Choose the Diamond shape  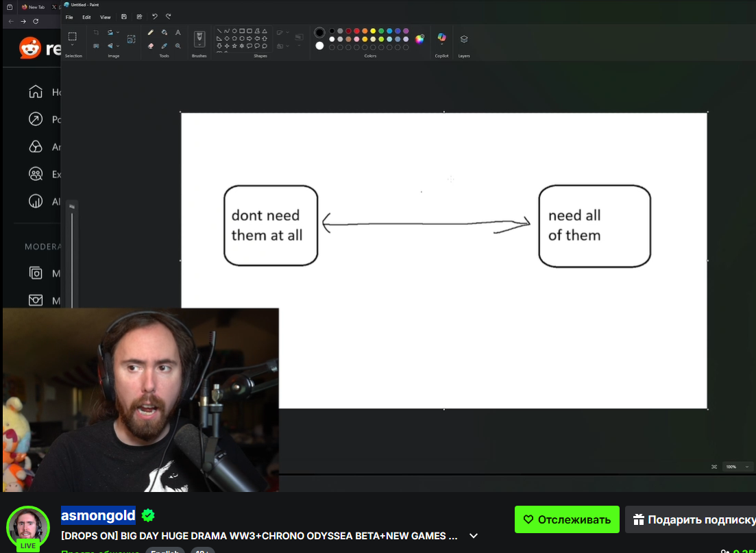click(227, 38)
